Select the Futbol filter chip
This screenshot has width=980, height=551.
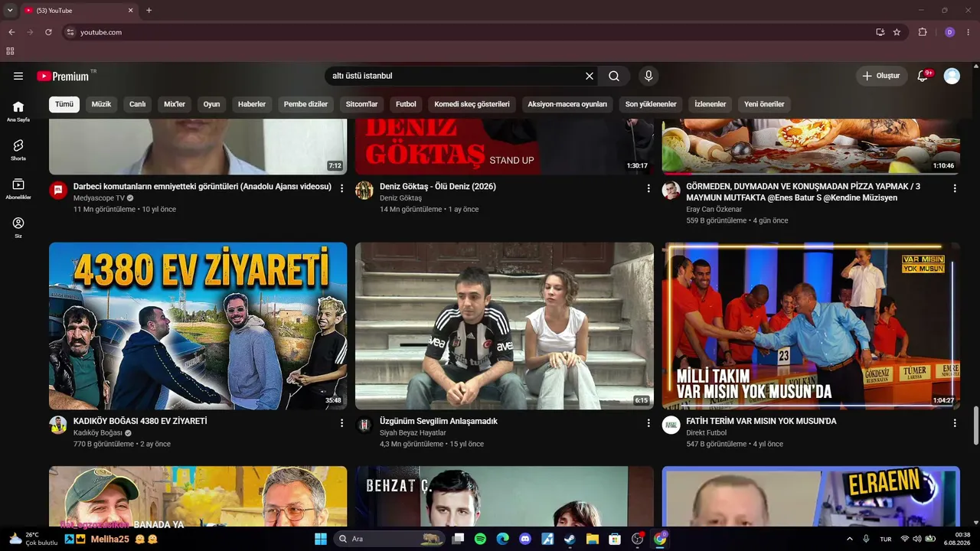pos(406,104)
